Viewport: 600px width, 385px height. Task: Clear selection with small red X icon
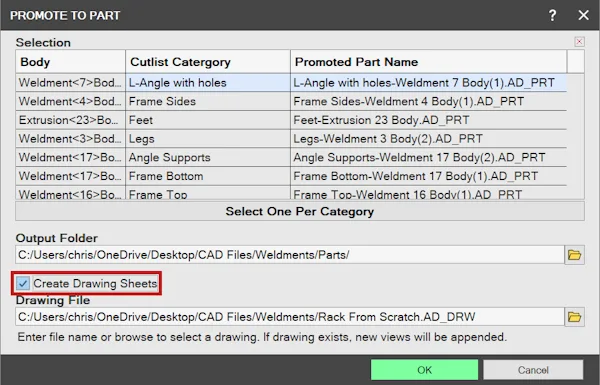pyautogui.click(x=579, y=41)
